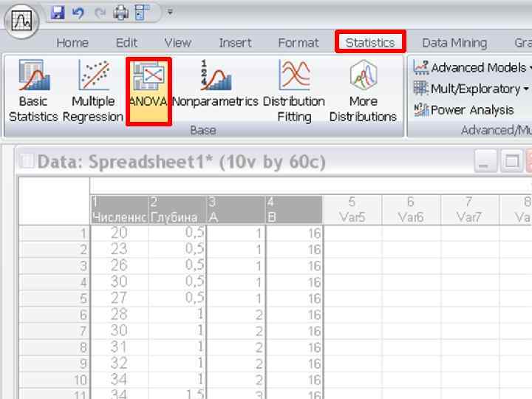Select column header 3 A
The image size is (532, 399).
(x=236, y=210)
